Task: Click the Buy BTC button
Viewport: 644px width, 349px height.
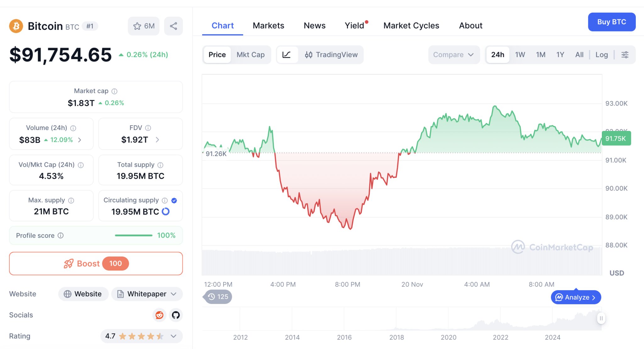Action: (611, 22)
